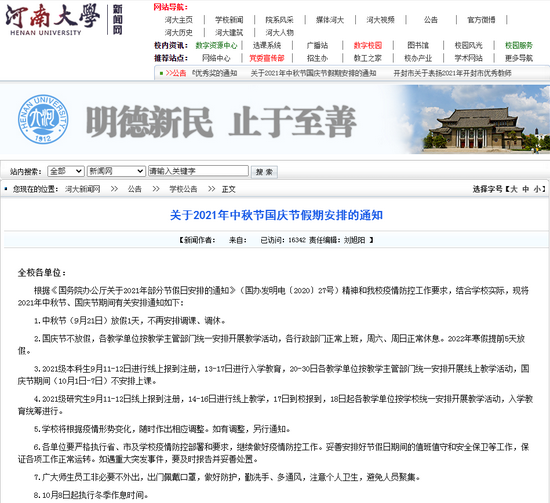Open the green 数字资源中心 link
550x503 pixels.
click(216, 45)
